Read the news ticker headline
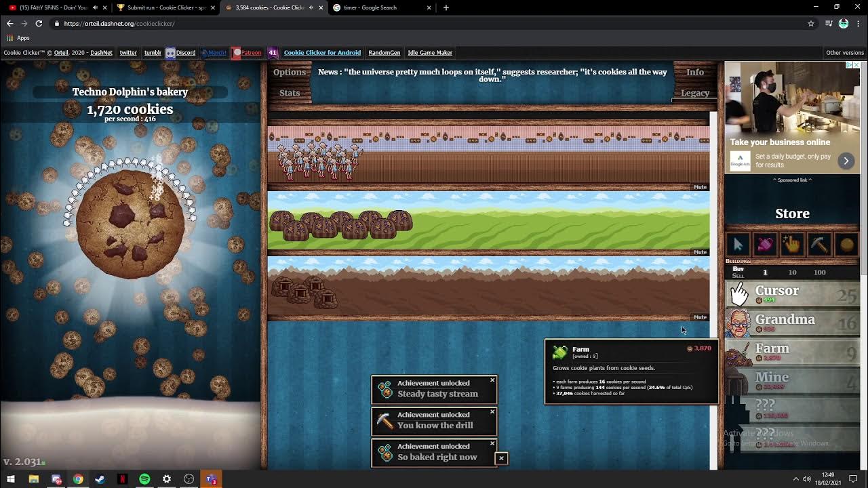Viewport: 868px width, 488px height. (x=492, y=75)
